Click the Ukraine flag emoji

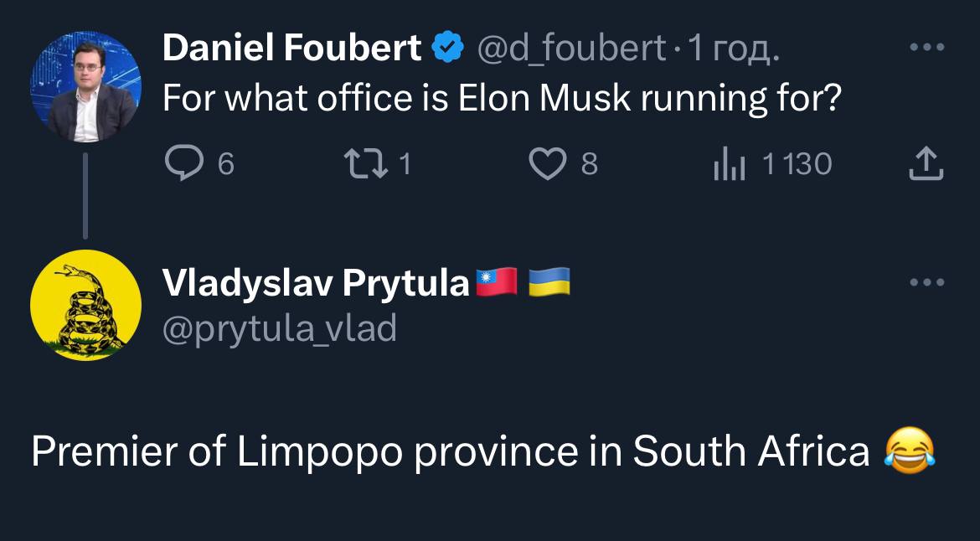(551, 282)
